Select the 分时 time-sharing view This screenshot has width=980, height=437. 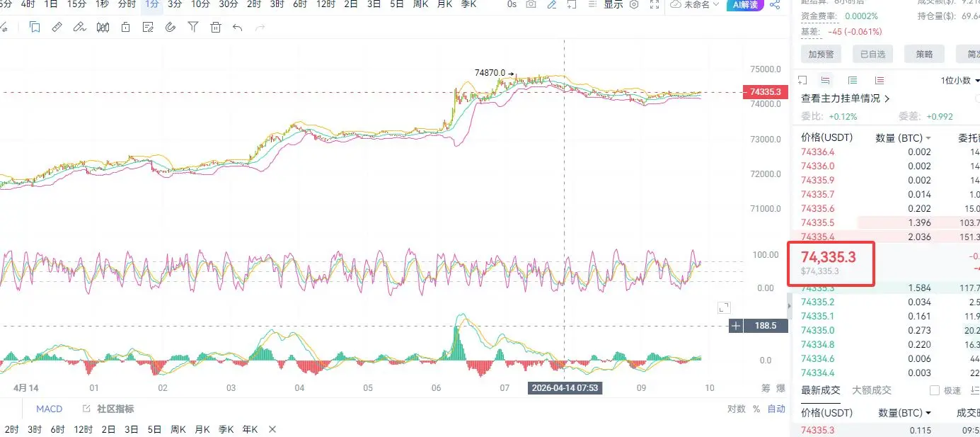click(127, 4)
